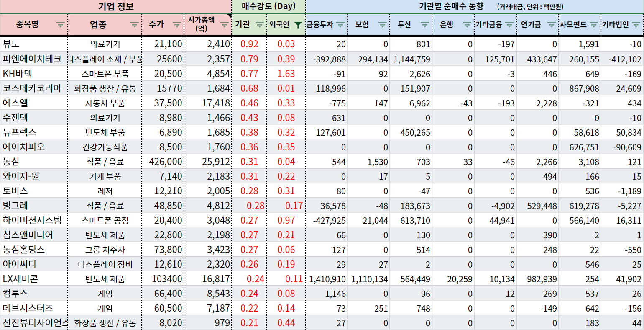Click the 토비스 stock name cell

click(34, 191)
